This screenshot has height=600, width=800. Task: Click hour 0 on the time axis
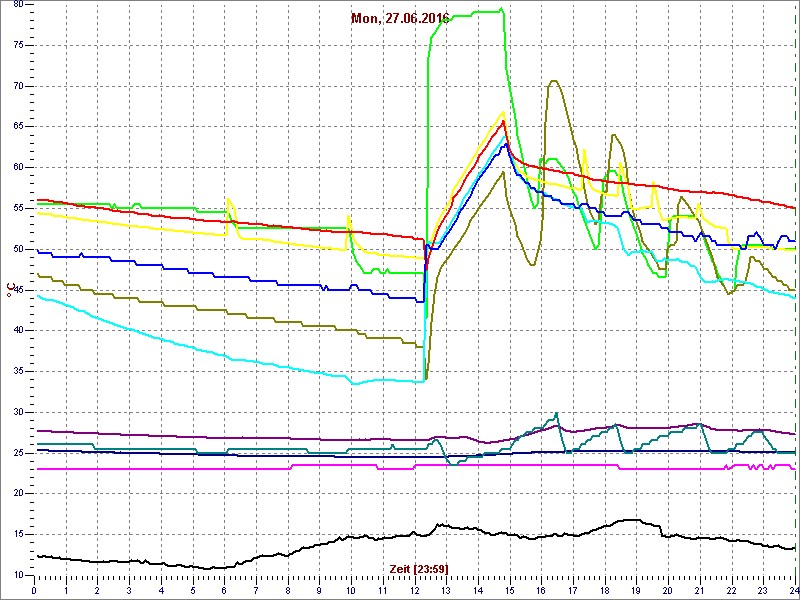[34, 590]
